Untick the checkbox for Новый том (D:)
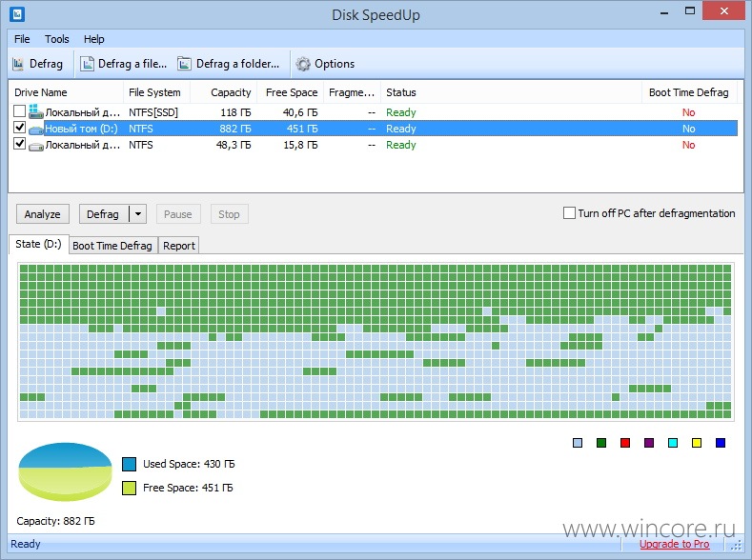 [x=20, y=128]
